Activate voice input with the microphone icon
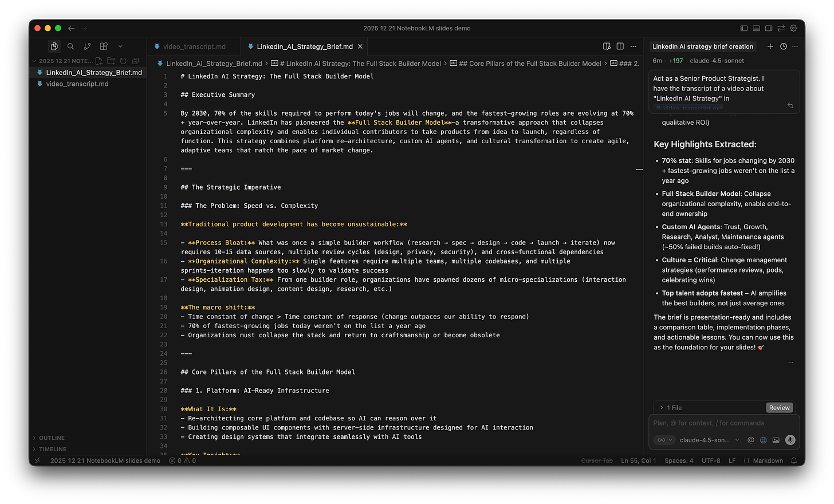The image size is (834, 504). 790,440
